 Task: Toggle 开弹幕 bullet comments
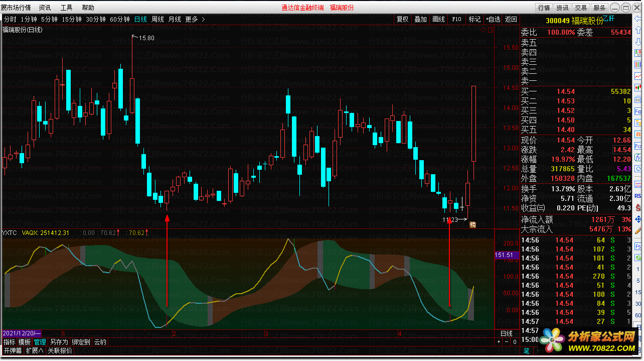(x=13, y=350)
